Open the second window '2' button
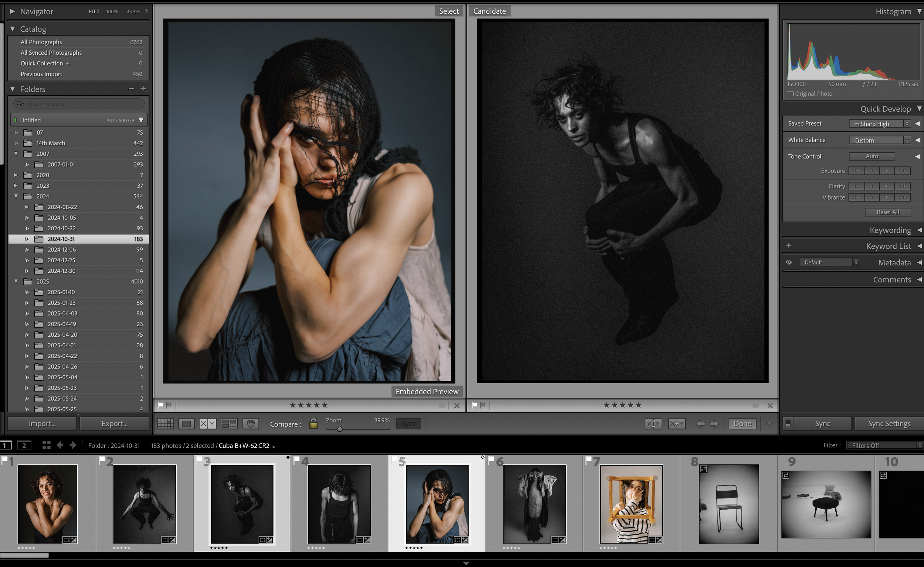The width and height of the screenshot is (924, 567). pyautogui.click(x=24, y=445)
